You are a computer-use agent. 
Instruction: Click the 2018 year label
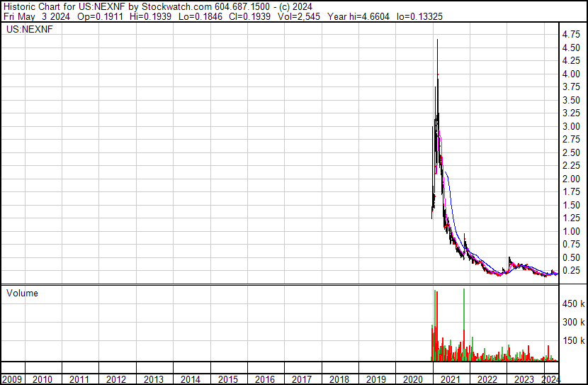[x=339, y=379]
